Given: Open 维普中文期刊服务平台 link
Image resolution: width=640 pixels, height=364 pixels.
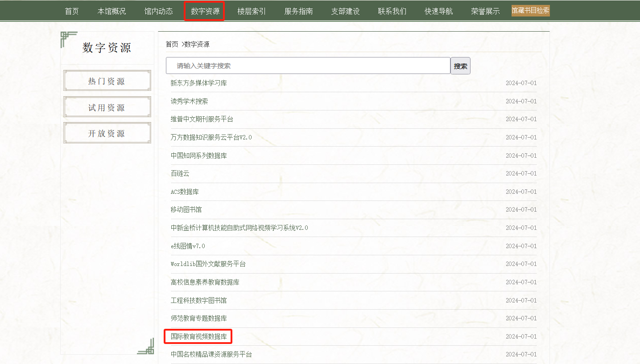Looking at the screenshot, I should pyautogui.click(x=202, y=119).
